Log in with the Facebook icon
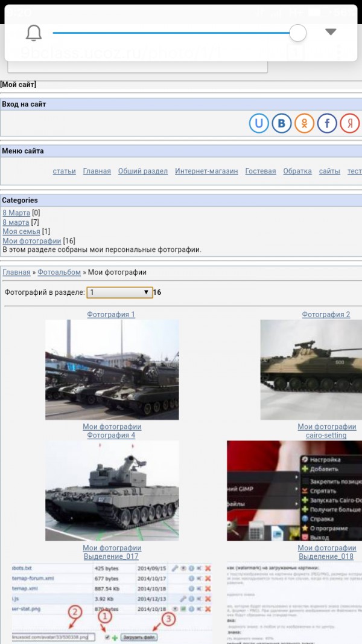 coord(327,123)
